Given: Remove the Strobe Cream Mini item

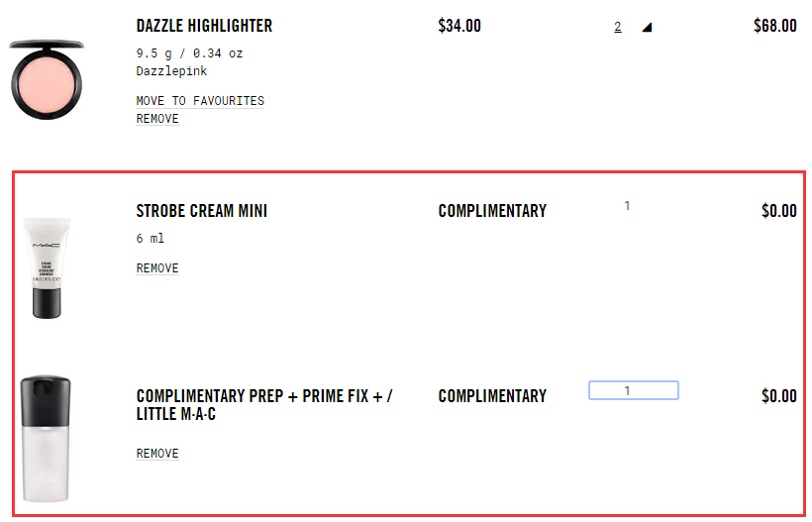Looking at the screenshot, I should coord(157,268).
